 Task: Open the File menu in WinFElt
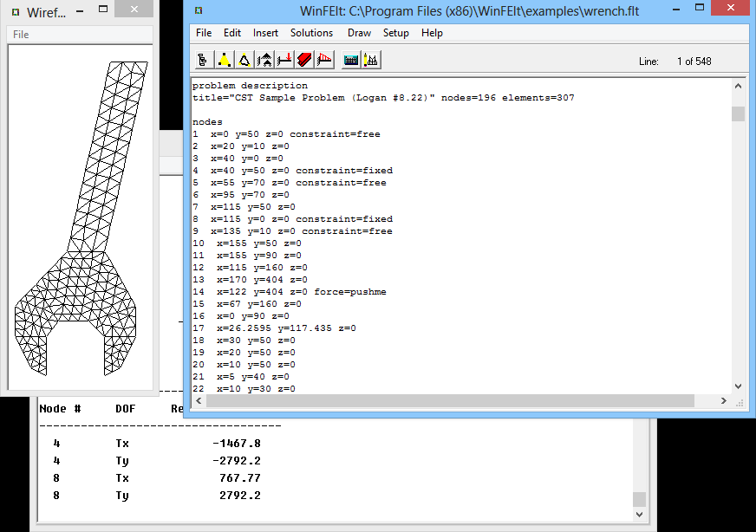point(204,33)
